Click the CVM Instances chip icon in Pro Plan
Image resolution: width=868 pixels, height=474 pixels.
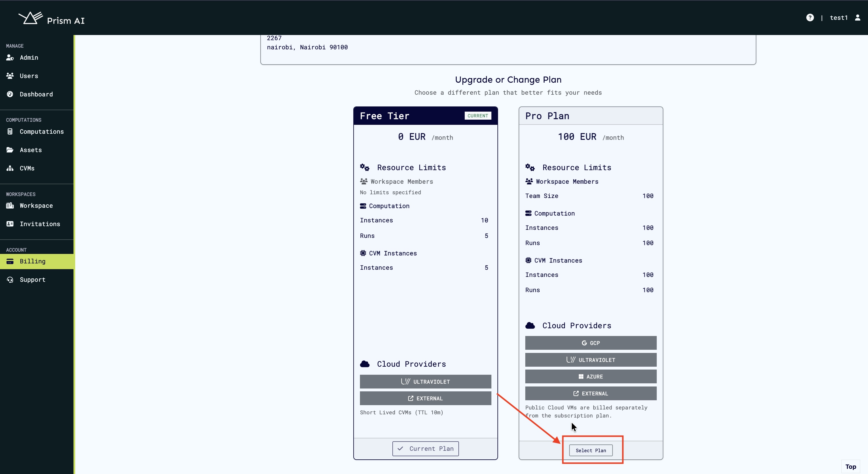tap(528, 261)
